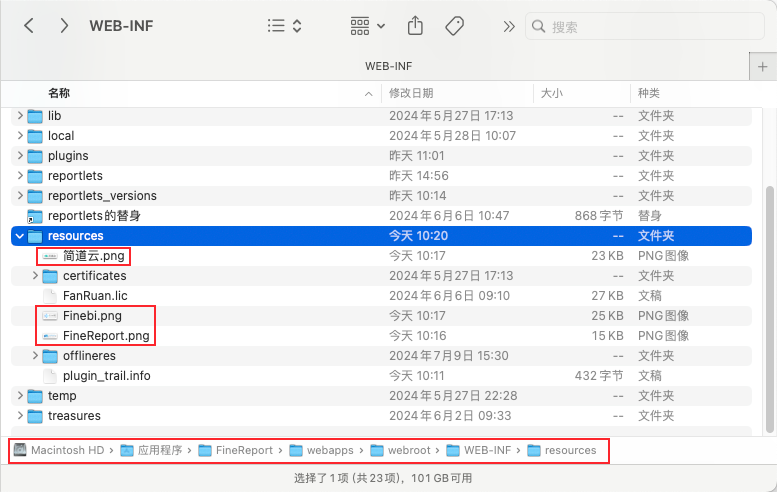Show more toolbar items with double chevron
Screen dimensions: 777x492
(x=509, y=26)
